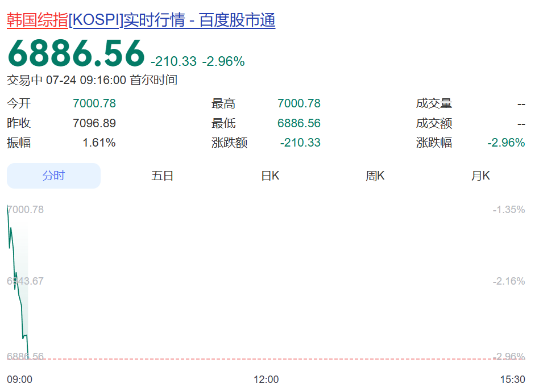Click the 振幅 value 1.61%
This screenshot has height=392, width=539.
99,143
